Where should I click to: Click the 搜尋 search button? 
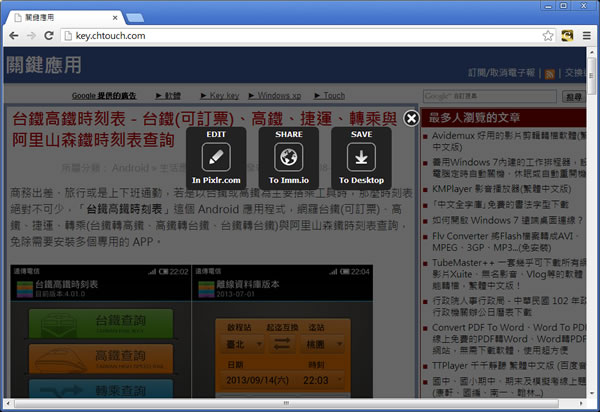(x=574, y=97)
